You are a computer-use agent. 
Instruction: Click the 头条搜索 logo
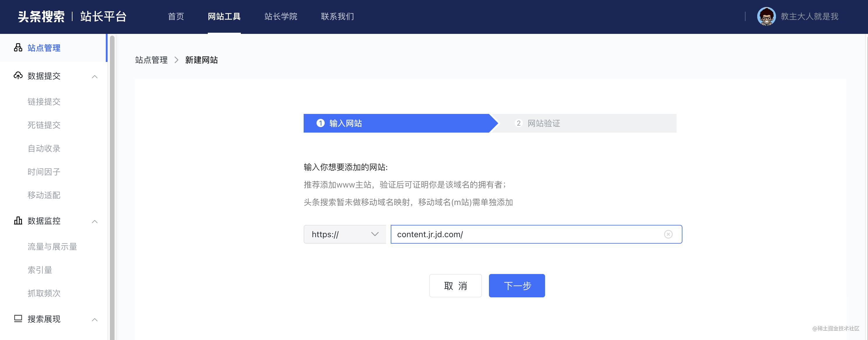(41, 16)
